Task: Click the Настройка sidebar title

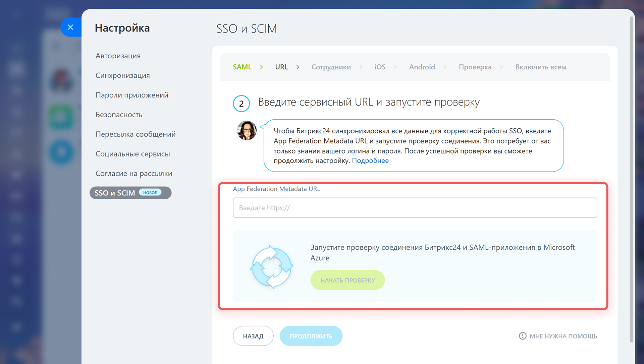Action: coord(122,28)
